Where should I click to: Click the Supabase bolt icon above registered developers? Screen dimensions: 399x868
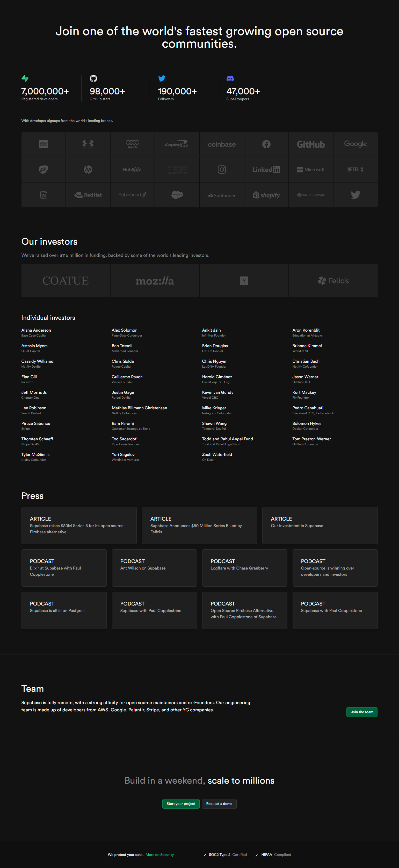pos(25,78)
